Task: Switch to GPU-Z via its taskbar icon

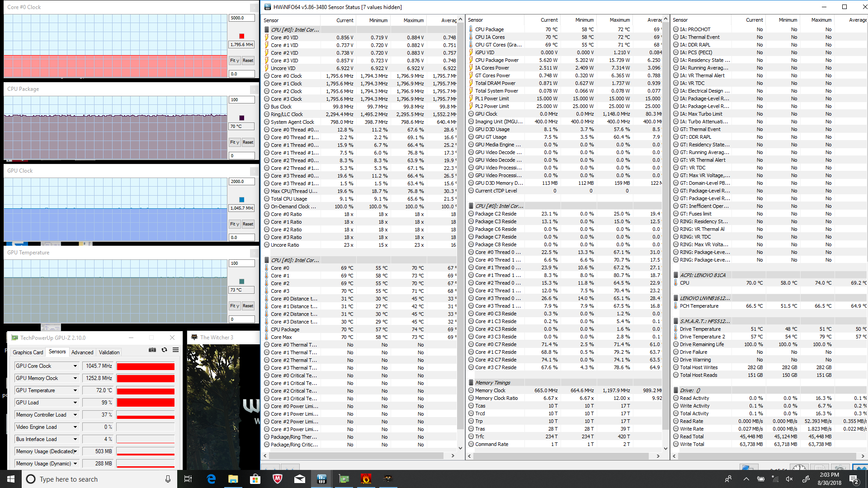Action: point(344,479)
